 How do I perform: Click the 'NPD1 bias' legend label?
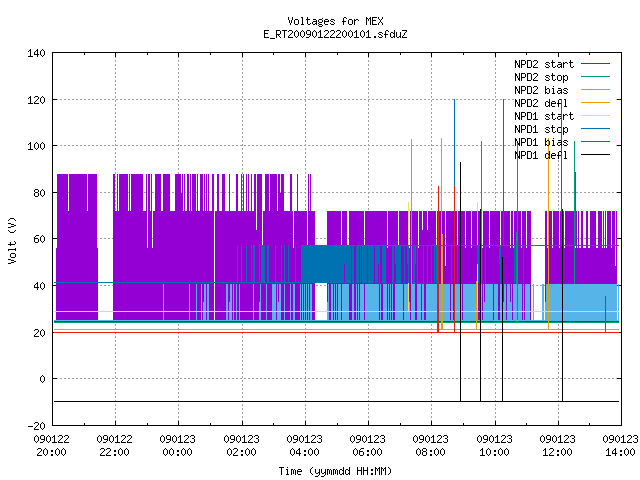click(541, 142)
